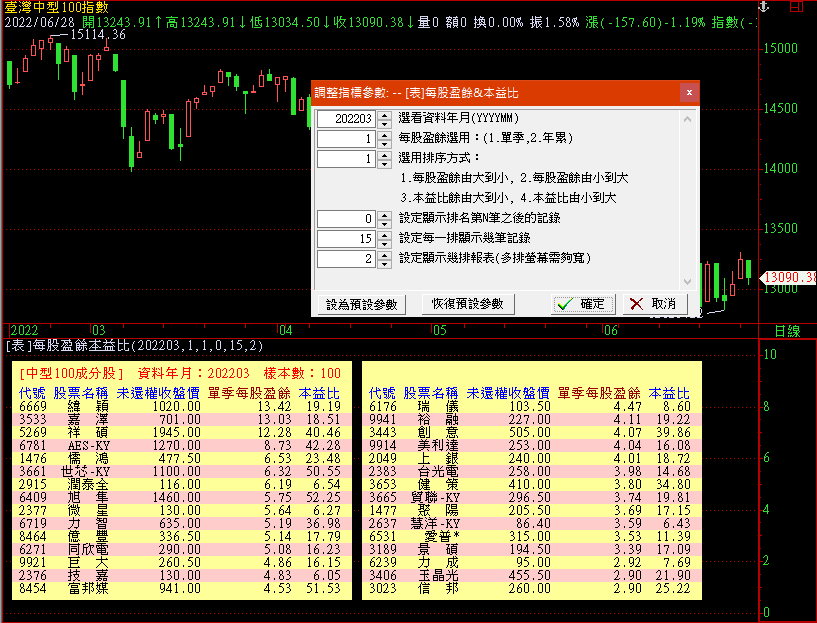Select the 1476 儒鴻 row
This screenshot has width=817, height=623.
(x=181, y=458)
